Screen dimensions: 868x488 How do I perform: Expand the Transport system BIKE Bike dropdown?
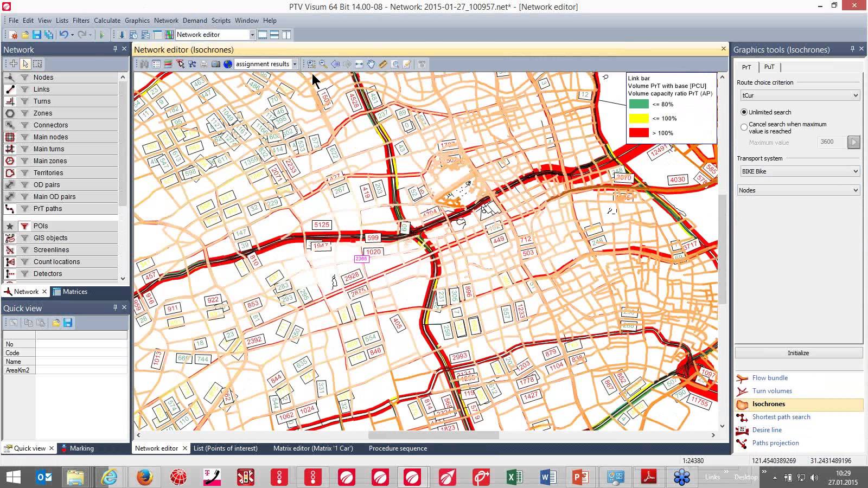tap(800, 171)
